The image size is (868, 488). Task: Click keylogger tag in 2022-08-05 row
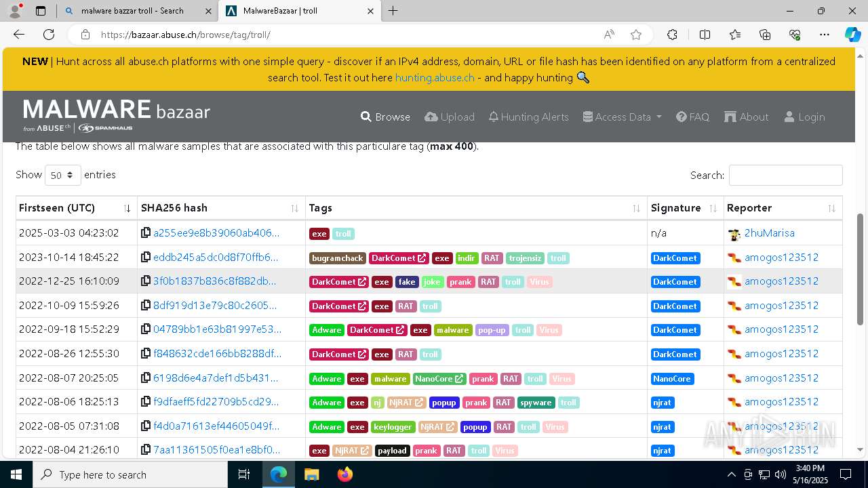click(x=393, y=427)
